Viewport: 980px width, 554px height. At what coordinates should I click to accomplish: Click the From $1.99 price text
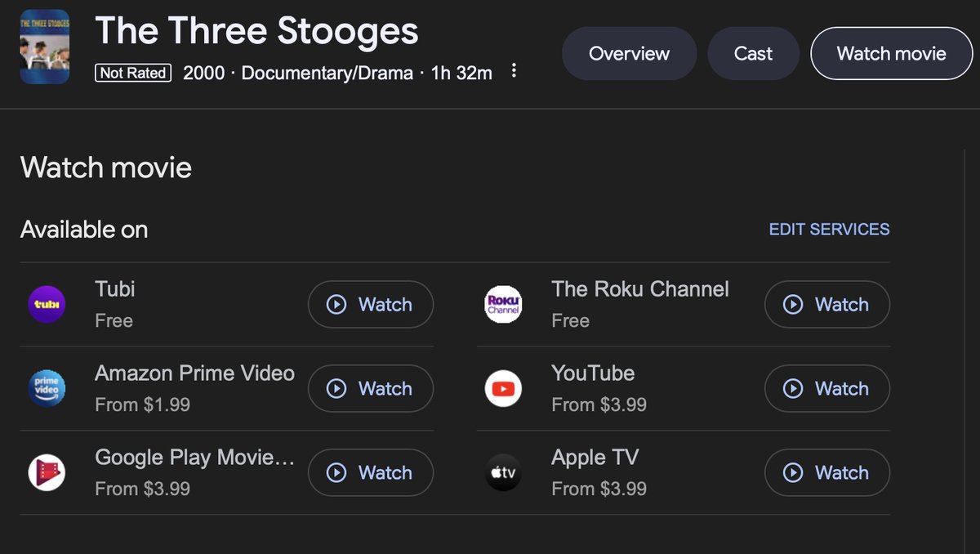click(x=142, y=404)
